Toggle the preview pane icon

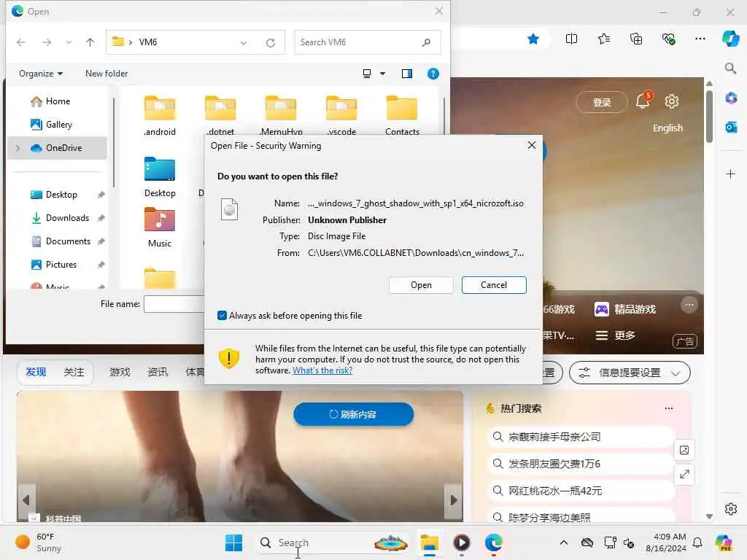[x=407, y=74]
